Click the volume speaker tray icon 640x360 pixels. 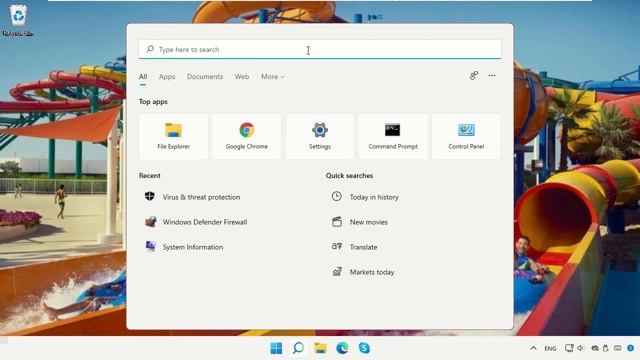tap(580, 348)
